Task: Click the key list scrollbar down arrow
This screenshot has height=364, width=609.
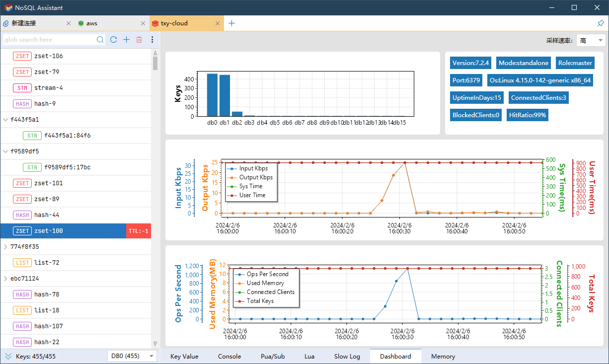Action: click(x=155, y=343)
